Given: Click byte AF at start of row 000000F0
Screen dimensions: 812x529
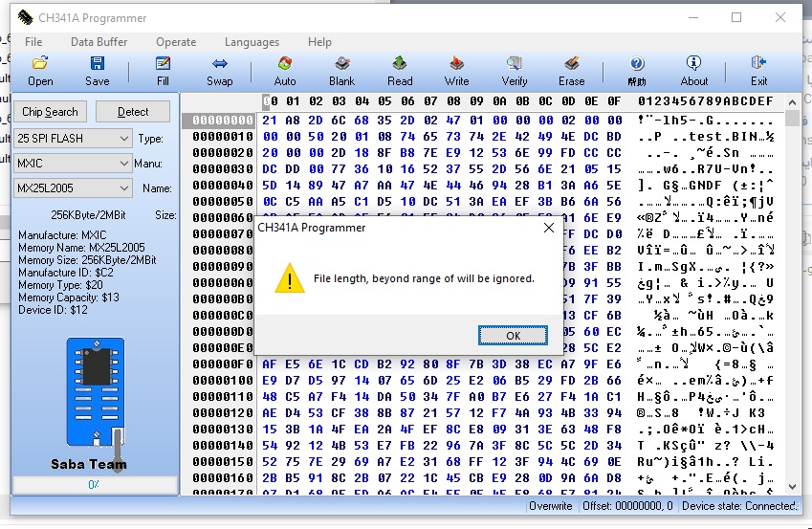Looking at the screenshot, I should click(x=270, y=364).
